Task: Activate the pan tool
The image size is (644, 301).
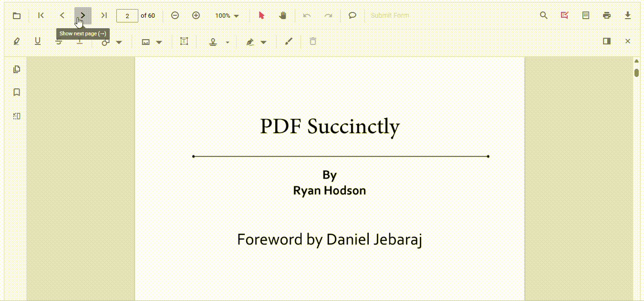Action: (x=282, y=15)
